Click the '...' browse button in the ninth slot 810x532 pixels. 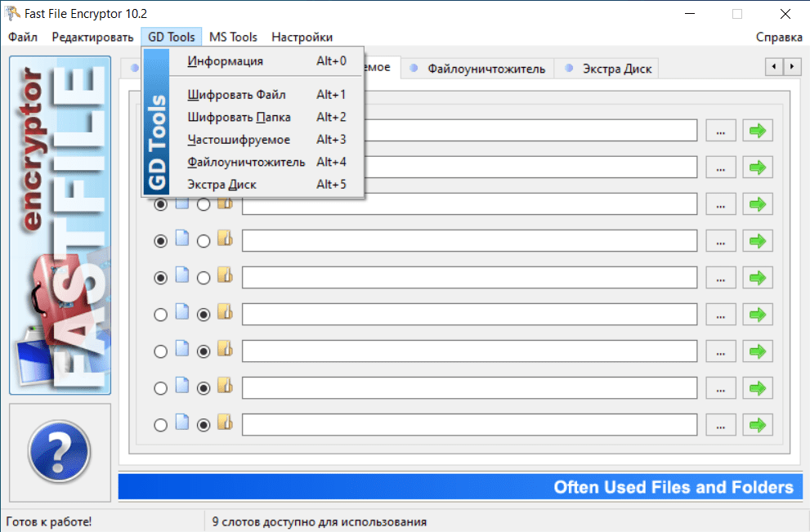pyautogui.click(x=721, y=425)
